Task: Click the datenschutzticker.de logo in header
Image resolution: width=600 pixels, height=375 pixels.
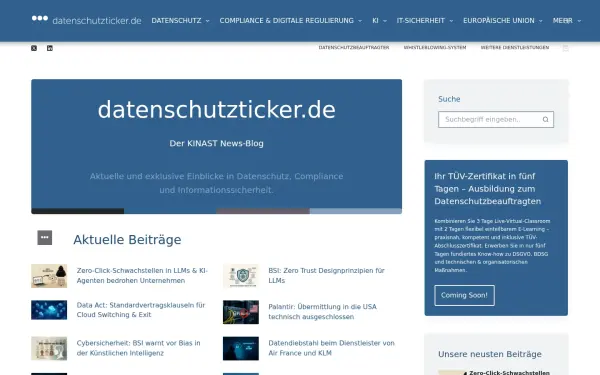Action: point(86,20)
